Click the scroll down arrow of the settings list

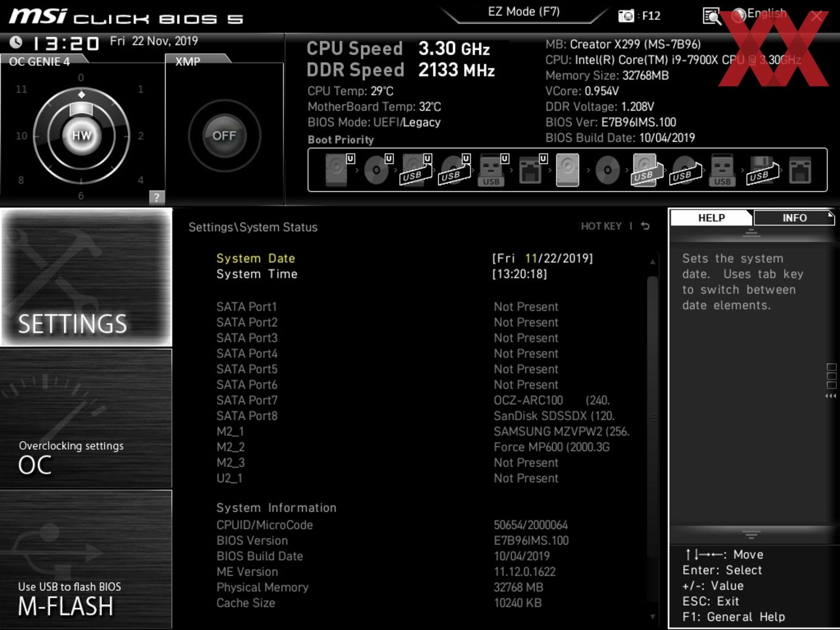(652, 616)
